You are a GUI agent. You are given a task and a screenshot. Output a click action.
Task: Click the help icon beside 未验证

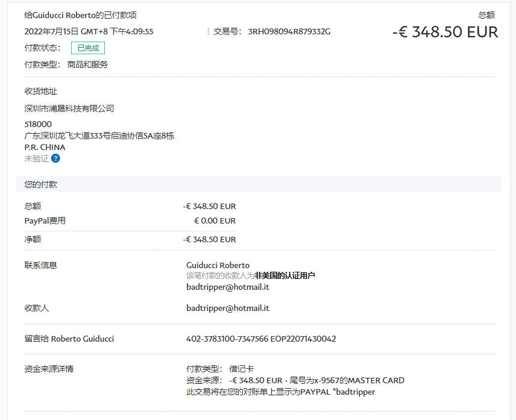coord(55,158)
